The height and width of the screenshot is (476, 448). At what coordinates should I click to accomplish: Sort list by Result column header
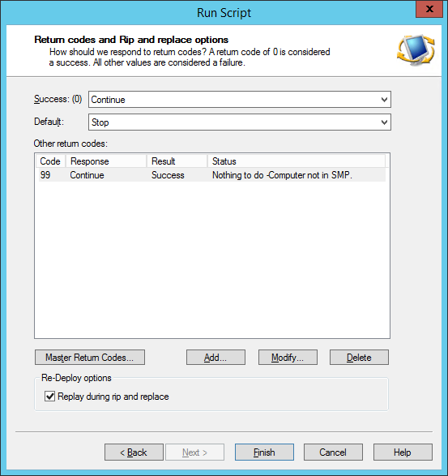click(x=177, y=161)
